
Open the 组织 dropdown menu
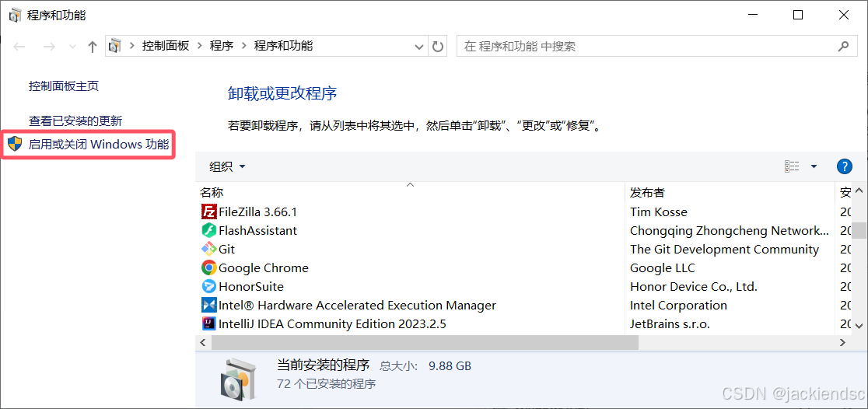[x=227, y=166]
